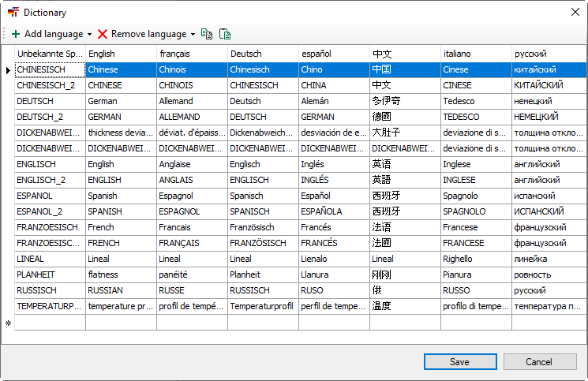Click the new-row asterisk marker
The image size is (588, 381).
click(8, 323)
